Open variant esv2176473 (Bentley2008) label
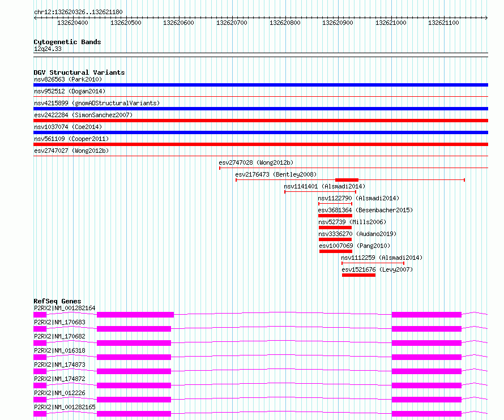This screenshot has height=420, width=504. pyautogui.click(x=276, y=174)
